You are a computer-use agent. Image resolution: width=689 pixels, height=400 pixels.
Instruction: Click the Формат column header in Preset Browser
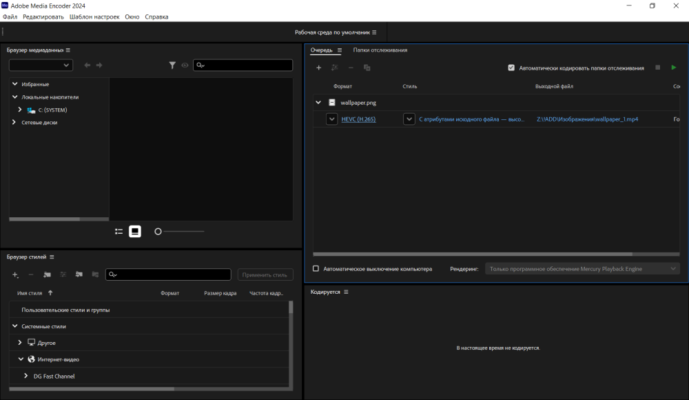tap(170, 293)
